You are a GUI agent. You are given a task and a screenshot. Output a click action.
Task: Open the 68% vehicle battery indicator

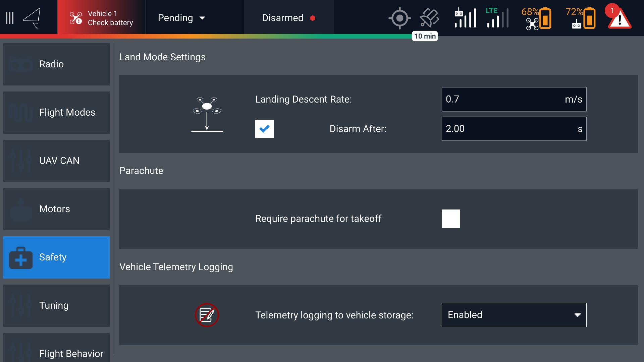pos(537,18)
